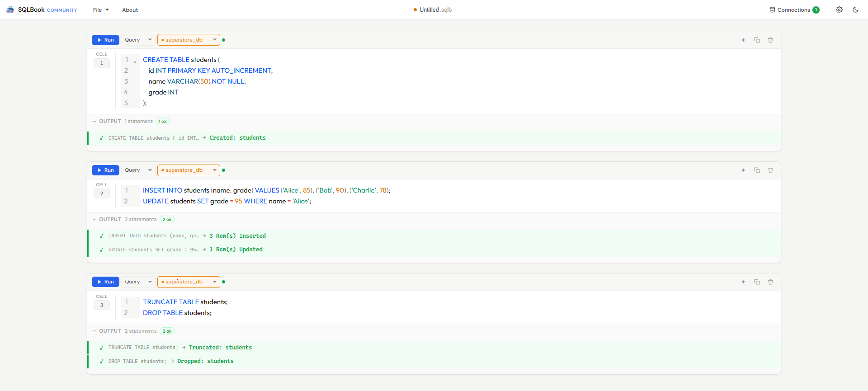Click the INSERT INTO students line
Screen dimensions: 868x391
pyautogui.click(x=267, y=190)
